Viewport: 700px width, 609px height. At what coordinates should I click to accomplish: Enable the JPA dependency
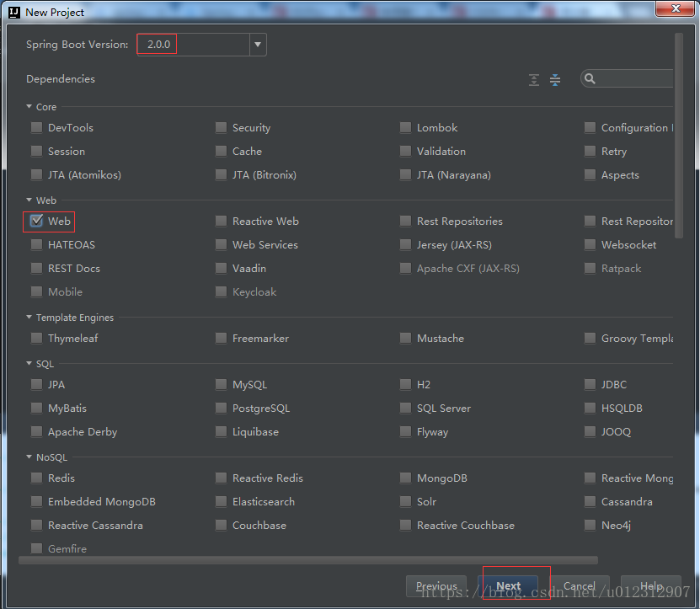pyautogui.click(x=36, y=384)
